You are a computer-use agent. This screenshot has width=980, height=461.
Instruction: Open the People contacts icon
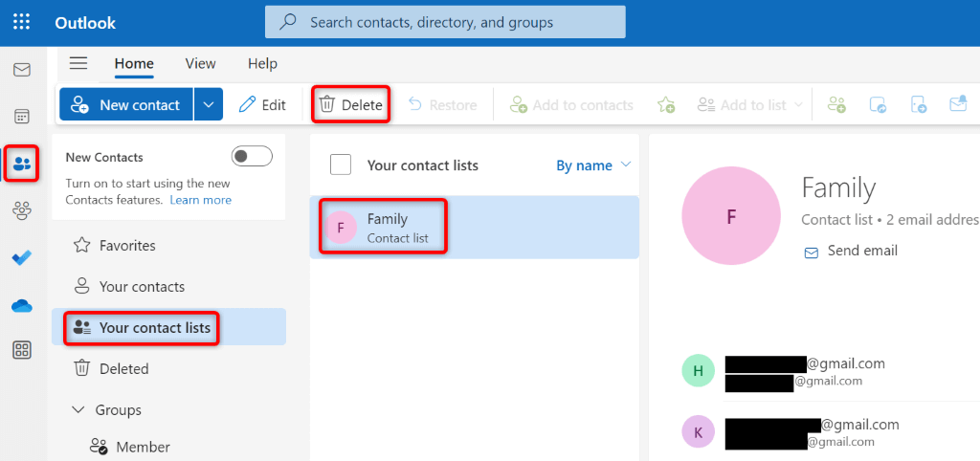pos(21,164)
